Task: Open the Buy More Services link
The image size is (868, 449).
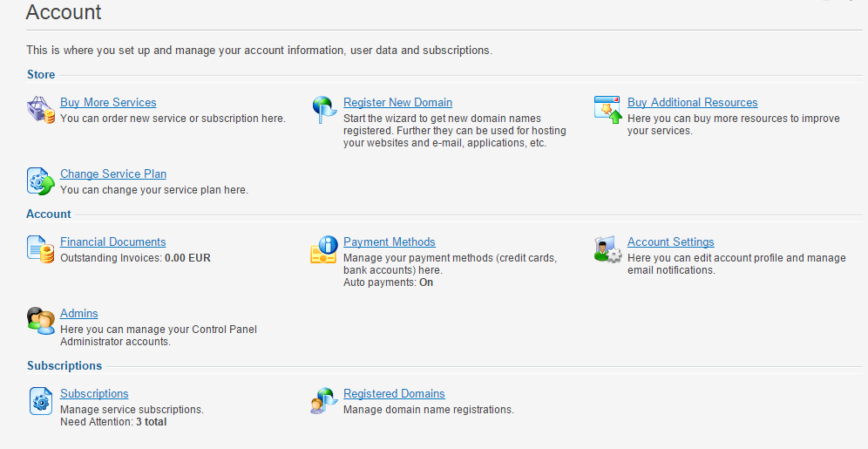Action: 108,102
